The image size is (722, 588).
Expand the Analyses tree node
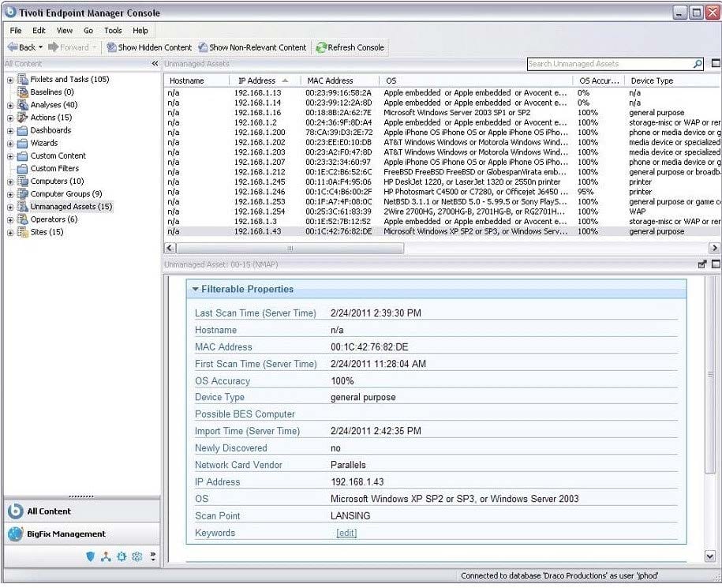click(x=10, y=106)
